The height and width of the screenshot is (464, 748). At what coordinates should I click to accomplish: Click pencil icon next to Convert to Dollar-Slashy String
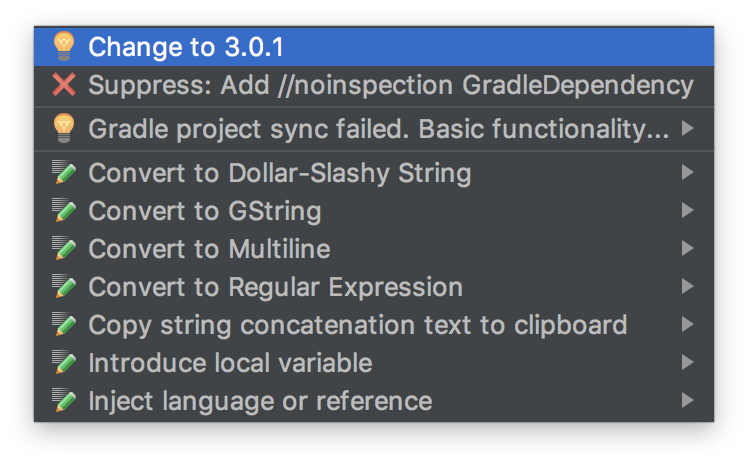click(64, 172)
